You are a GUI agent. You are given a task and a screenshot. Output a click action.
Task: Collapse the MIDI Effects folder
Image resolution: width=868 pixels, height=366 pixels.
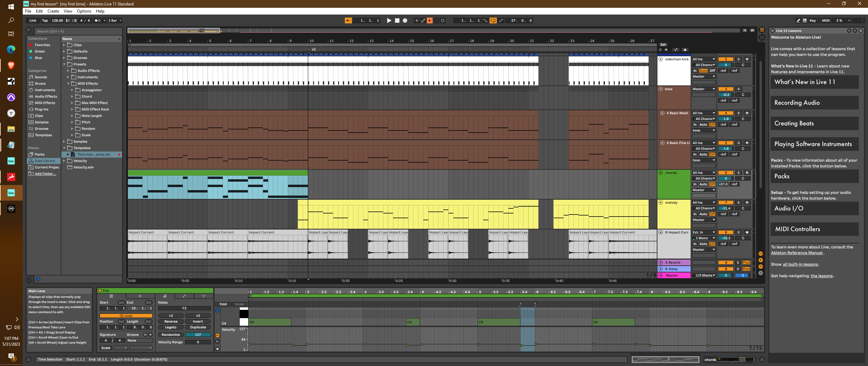(68, 84)
